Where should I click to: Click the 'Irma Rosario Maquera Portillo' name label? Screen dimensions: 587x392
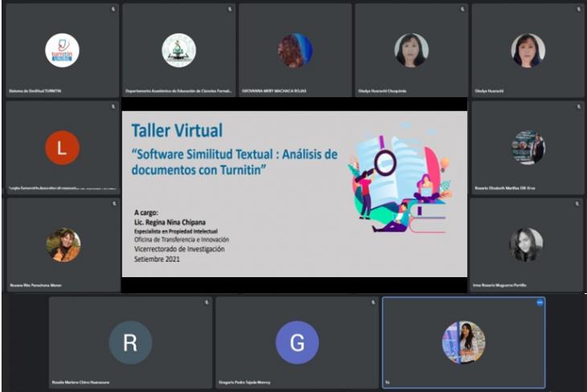point(500,285)
